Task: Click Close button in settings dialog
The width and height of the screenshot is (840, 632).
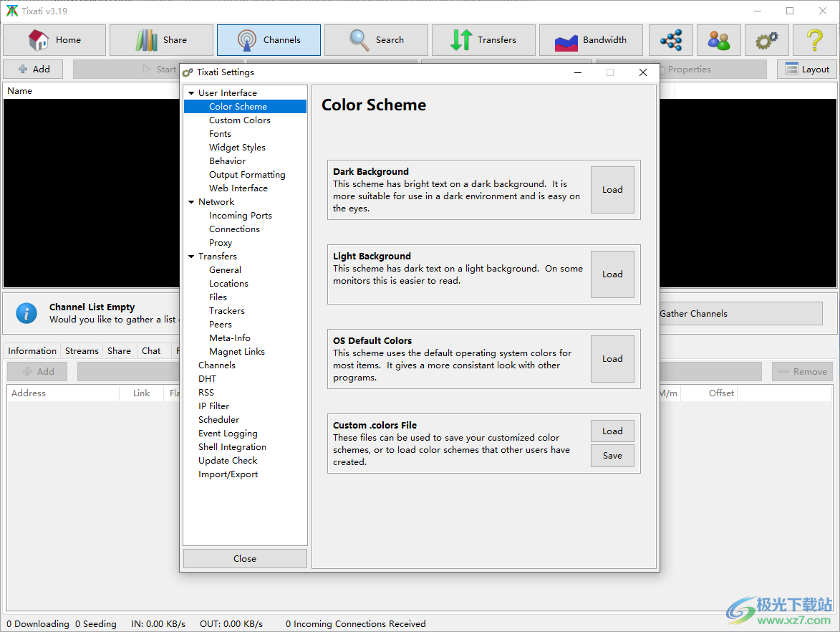Action: pos(245,559)
